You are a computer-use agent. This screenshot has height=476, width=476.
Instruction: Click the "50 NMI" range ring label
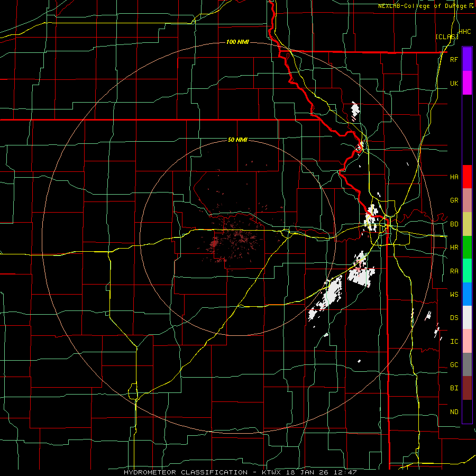click(237, 140)
